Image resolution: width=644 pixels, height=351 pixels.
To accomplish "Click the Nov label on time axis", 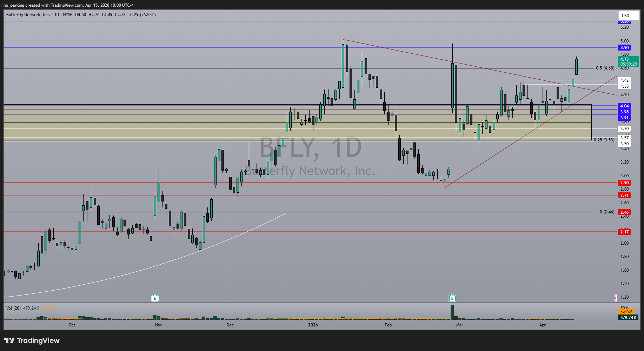I will [x=159, y=325].
